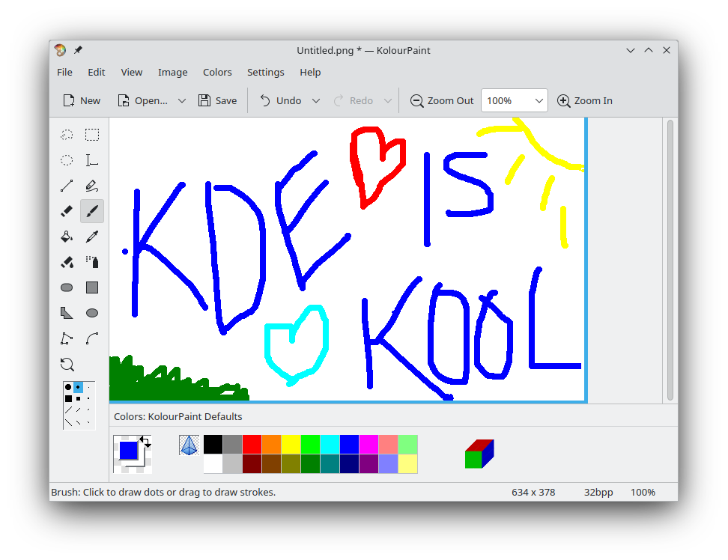Choose the Flood Fill bucket tool
Image resolution: width=728 pixels, height=560 pixels.
[x=67, y=237]
